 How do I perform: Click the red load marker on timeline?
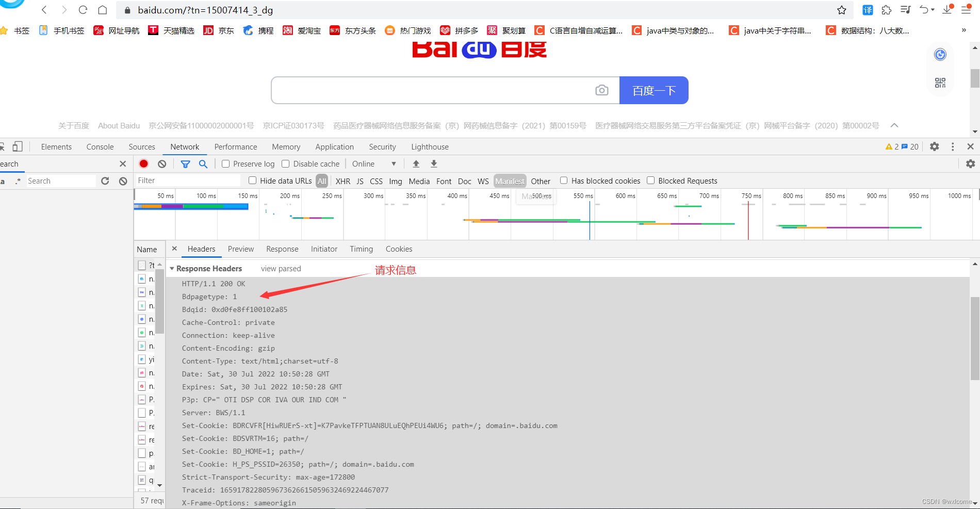pyautogui.click(x=748, y=221)
